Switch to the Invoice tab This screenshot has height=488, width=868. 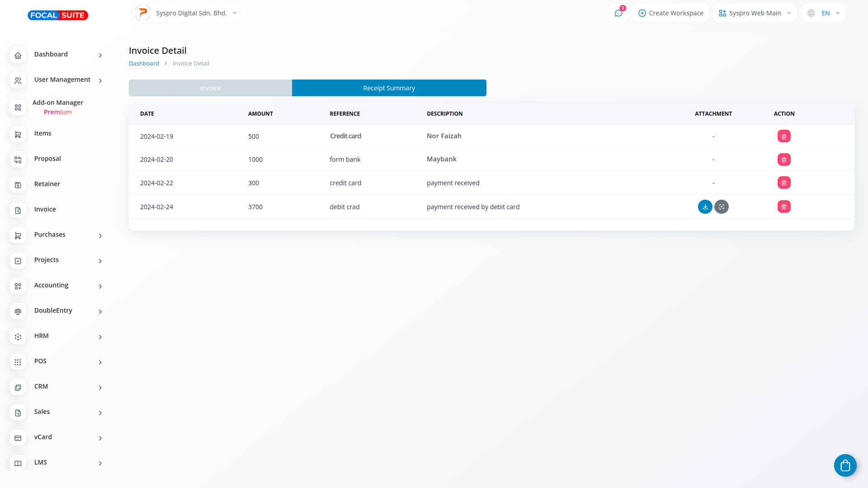210,88
